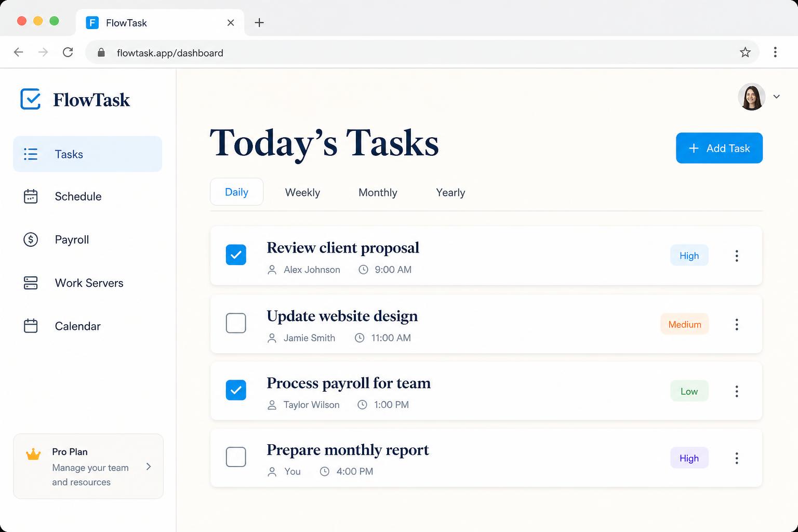Click the clock icon beside 9:00 AM

(x=364, y=270)
